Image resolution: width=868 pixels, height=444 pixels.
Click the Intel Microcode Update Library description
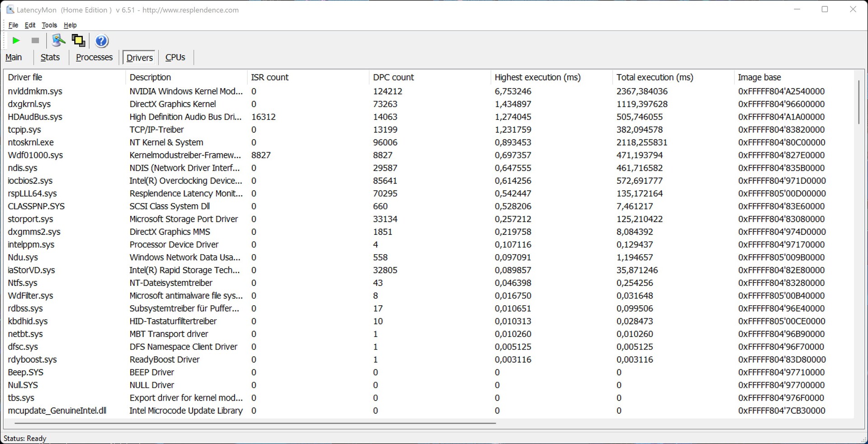tap(186, 411)
